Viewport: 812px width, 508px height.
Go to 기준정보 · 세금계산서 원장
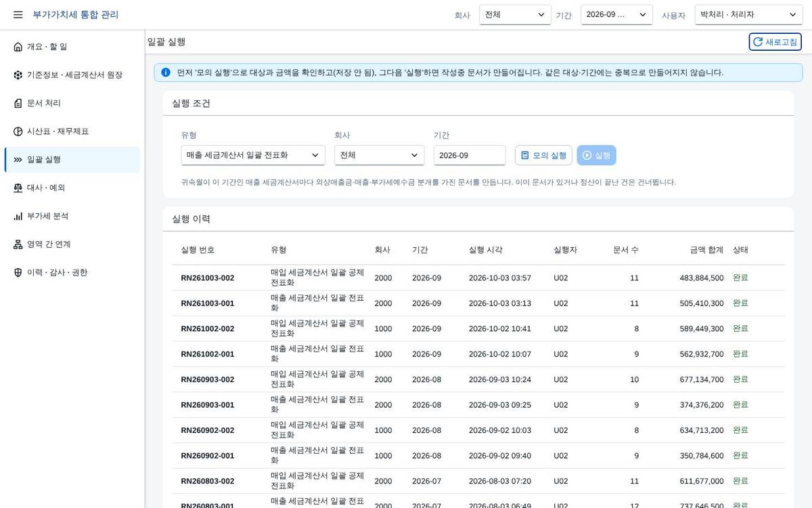click(72, 75)
